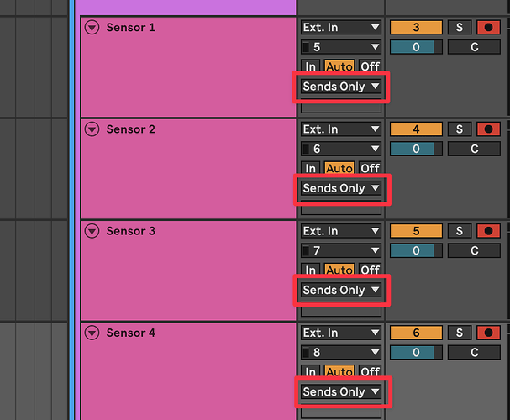Open Sensor 1 Sends Only output dropdown
510x420 pixels.
coord(341,87)
